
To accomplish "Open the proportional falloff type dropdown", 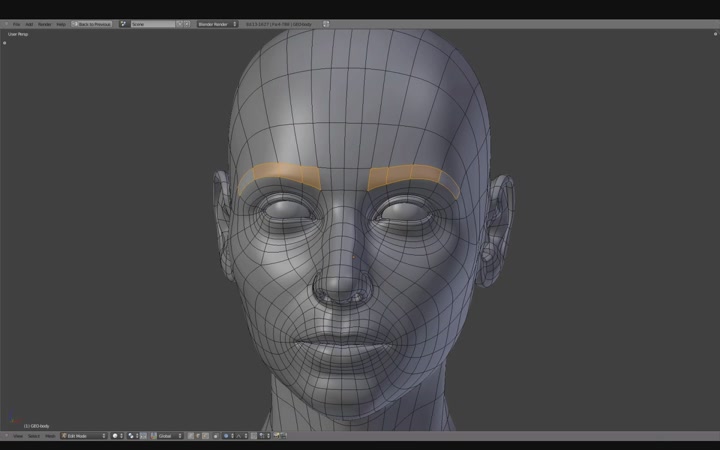I will click(x=242, y=436).
